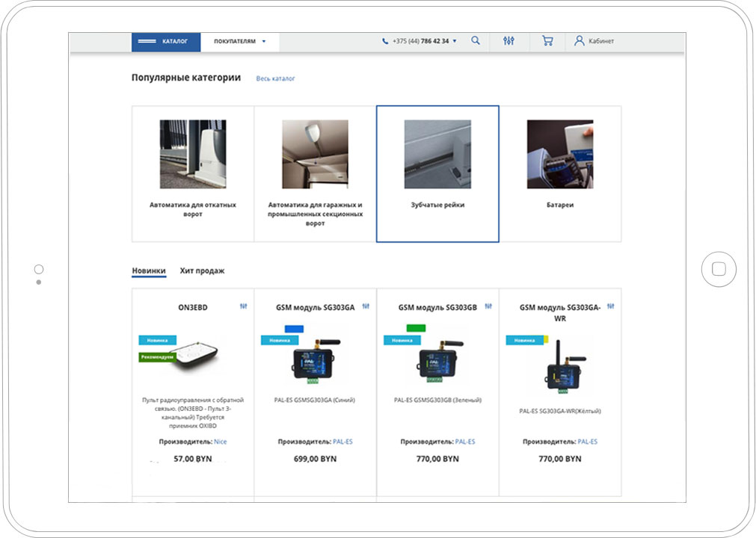Click the GSM модуль SG303GB title
The height and width of the screenshot is (538, 756).
click(437, 308)
